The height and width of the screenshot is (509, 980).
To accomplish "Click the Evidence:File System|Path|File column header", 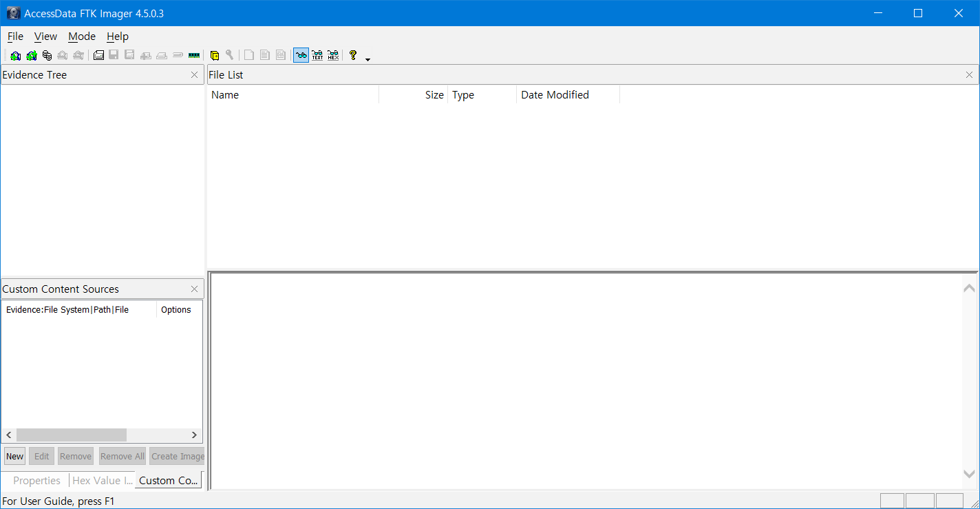I will (79, 310).
